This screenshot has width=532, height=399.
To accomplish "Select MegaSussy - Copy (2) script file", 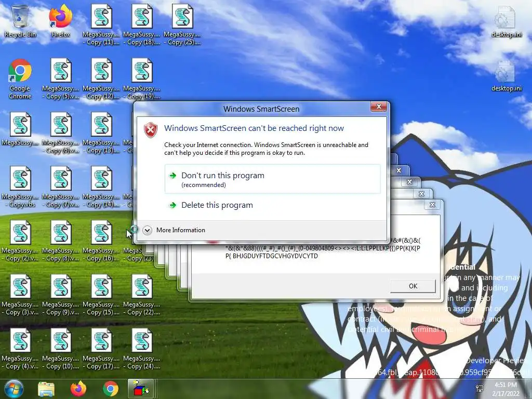I will click(x=20, y=241).
